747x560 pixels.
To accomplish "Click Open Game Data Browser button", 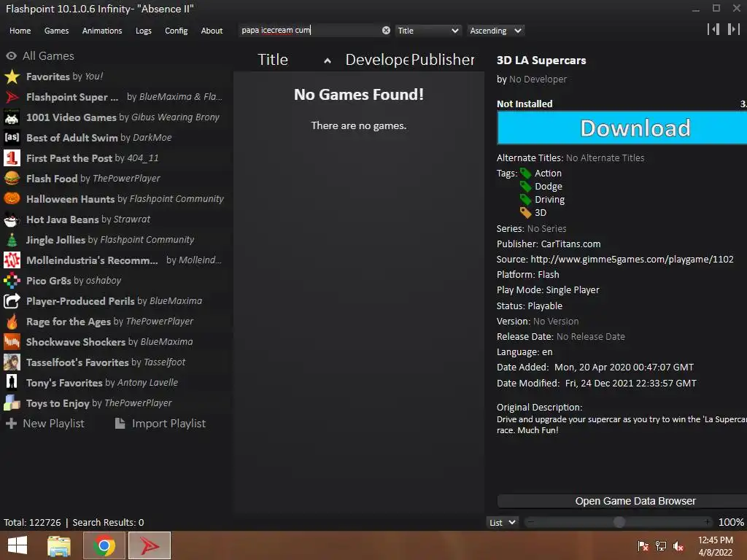I will [x=622, y=501].
